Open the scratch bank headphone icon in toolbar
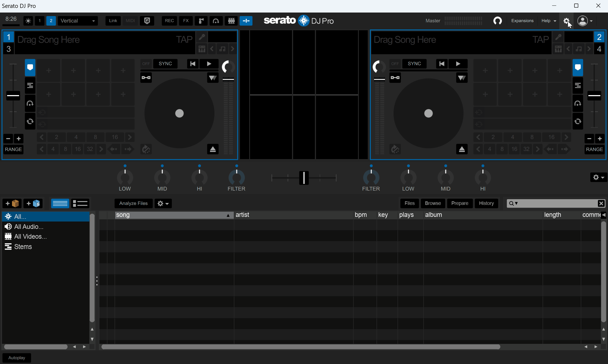Viewport: 608px width, 364px height. [216, 21]
